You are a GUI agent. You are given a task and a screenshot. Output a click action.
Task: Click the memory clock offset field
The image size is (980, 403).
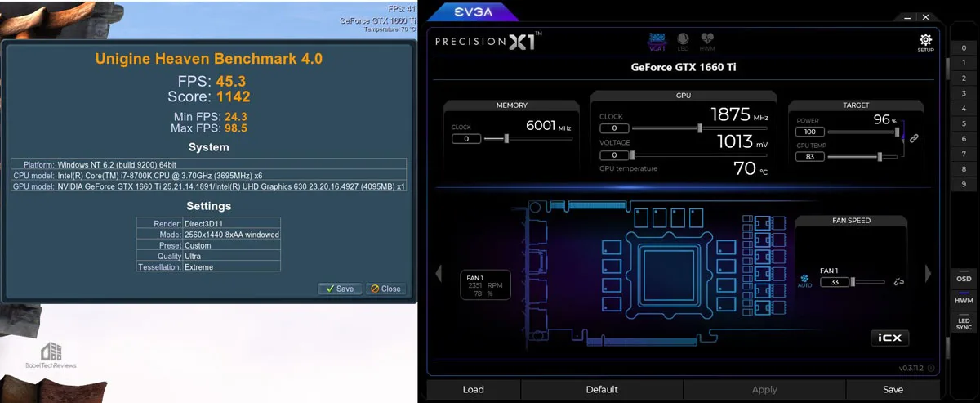[x=465, y=139]
